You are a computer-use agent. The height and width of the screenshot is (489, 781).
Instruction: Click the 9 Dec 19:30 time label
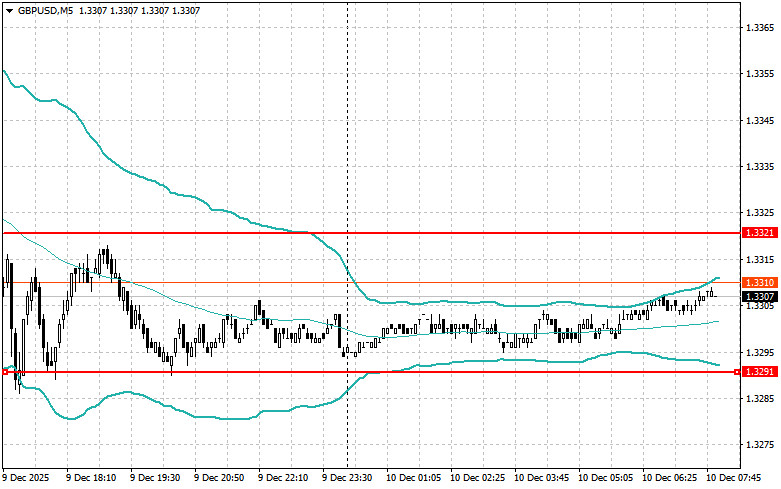pos(155,478)
